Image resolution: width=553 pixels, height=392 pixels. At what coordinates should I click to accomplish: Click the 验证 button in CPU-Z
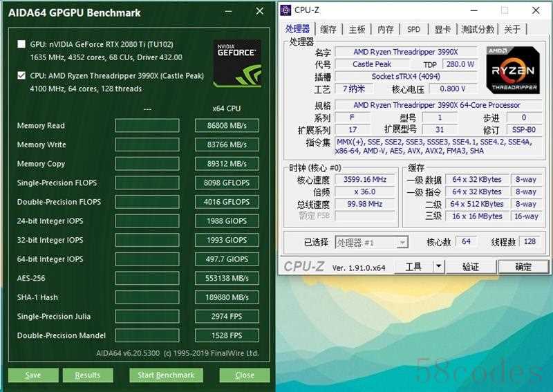[x=471, y=267]
